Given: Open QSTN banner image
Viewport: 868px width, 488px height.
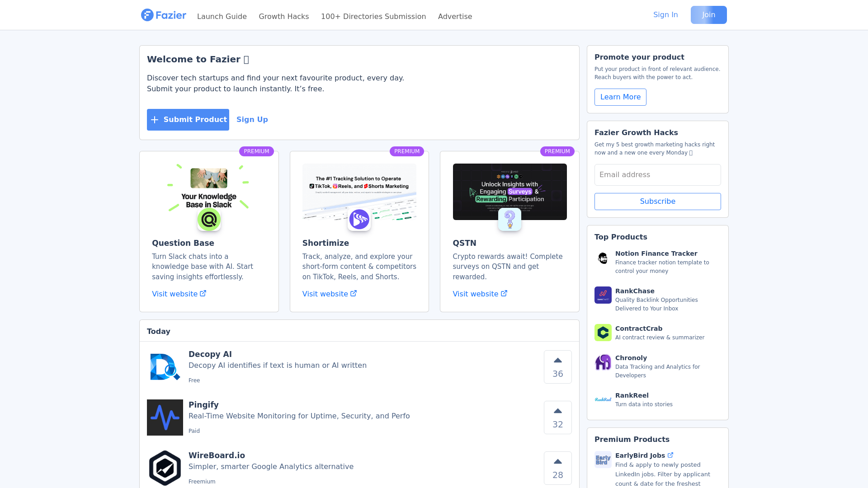Looking at the screenshot, I should [509, 192].
